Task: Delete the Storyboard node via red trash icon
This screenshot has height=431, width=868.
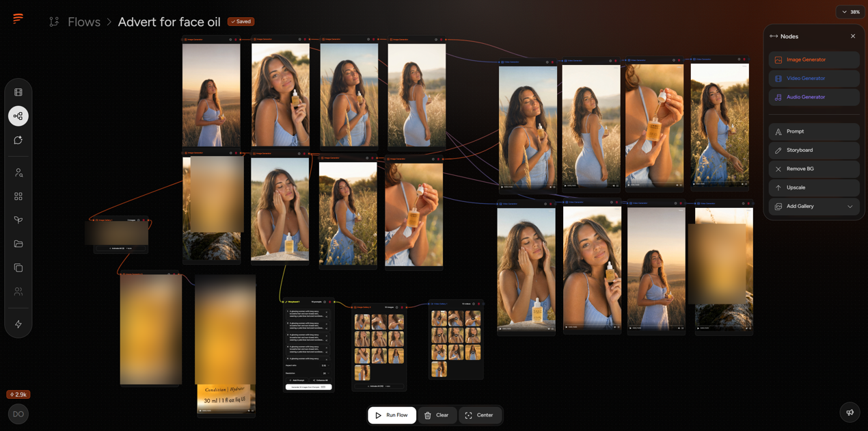Action: pyautogui.click(x=330, y=302)
